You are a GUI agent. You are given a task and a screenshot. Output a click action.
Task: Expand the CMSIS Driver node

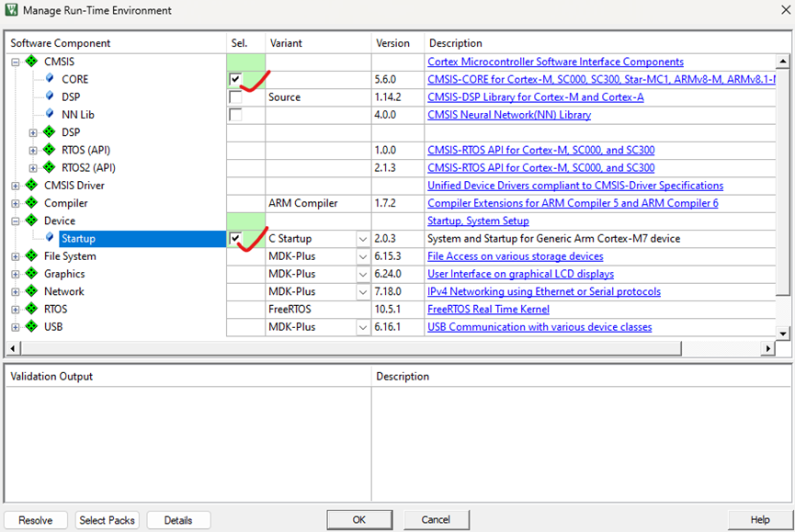(16, 186)
